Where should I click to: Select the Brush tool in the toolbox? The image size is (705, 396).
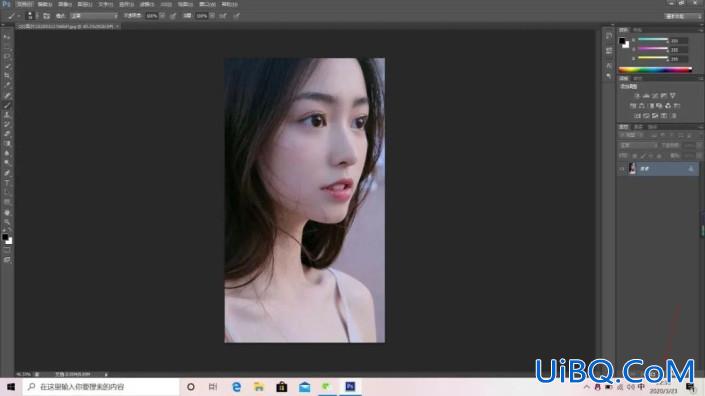7,105
